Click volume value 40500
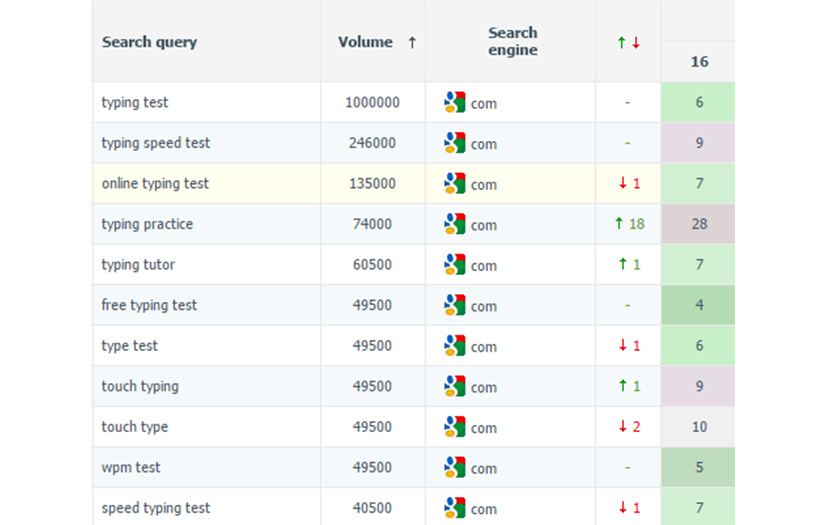Viewport: 825px width, 525px height. pyautogui.click(x=372, y=507)
